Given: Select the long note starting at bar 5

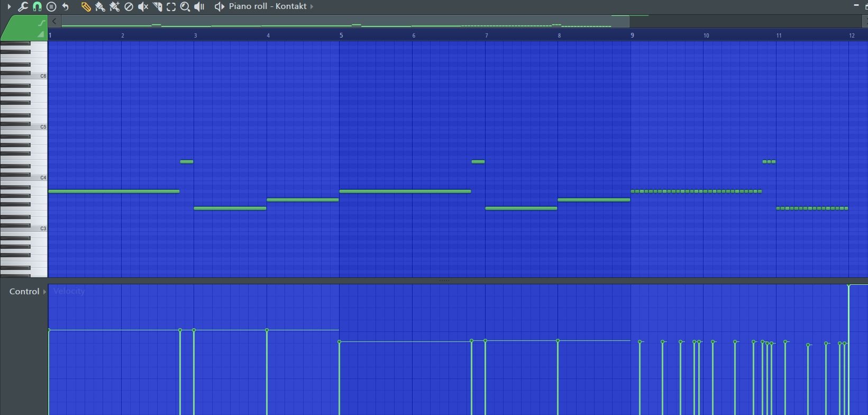Looking at the screenshot, I should point(405,192).
